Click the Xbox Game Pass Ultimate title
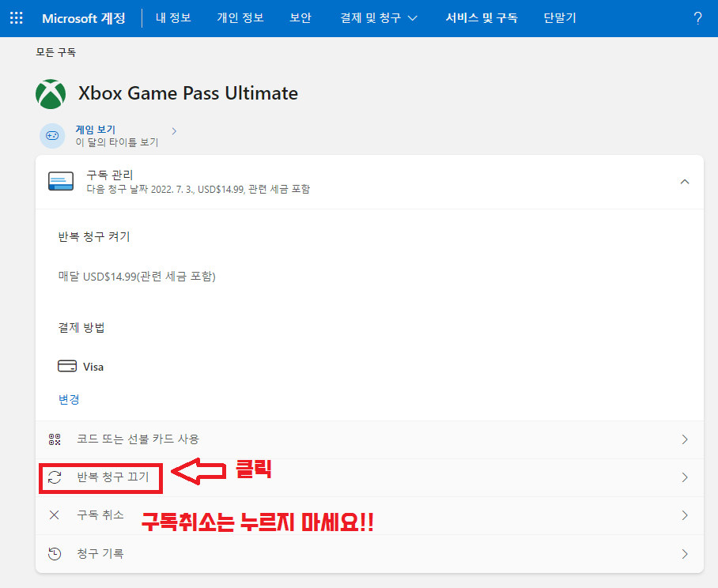This screenshot has width=718, height=588. tap(188, 93)
